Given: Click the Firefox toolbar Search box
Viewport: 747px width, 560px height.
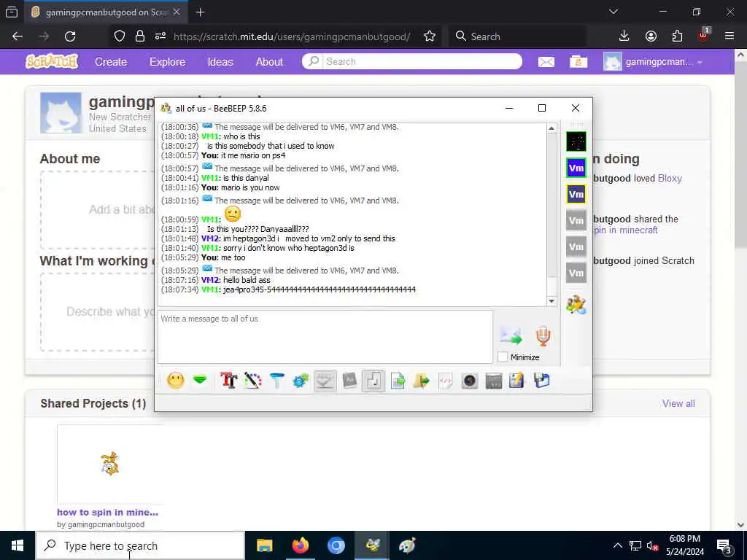Looking at the screenshot, I should click(517, 36).
